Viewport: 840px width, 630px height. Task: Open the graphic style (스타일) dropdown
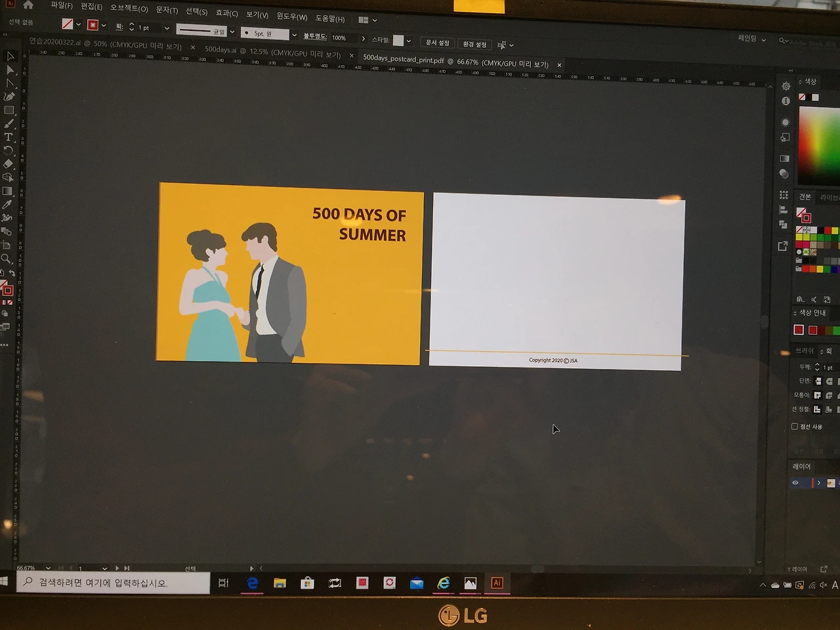click(409, 41)
